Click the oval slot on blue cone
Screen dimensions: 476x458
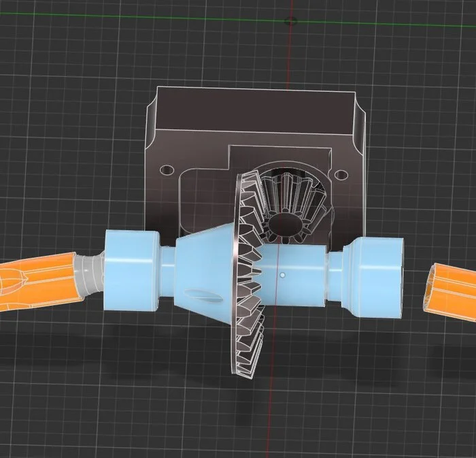pos(203,295)
